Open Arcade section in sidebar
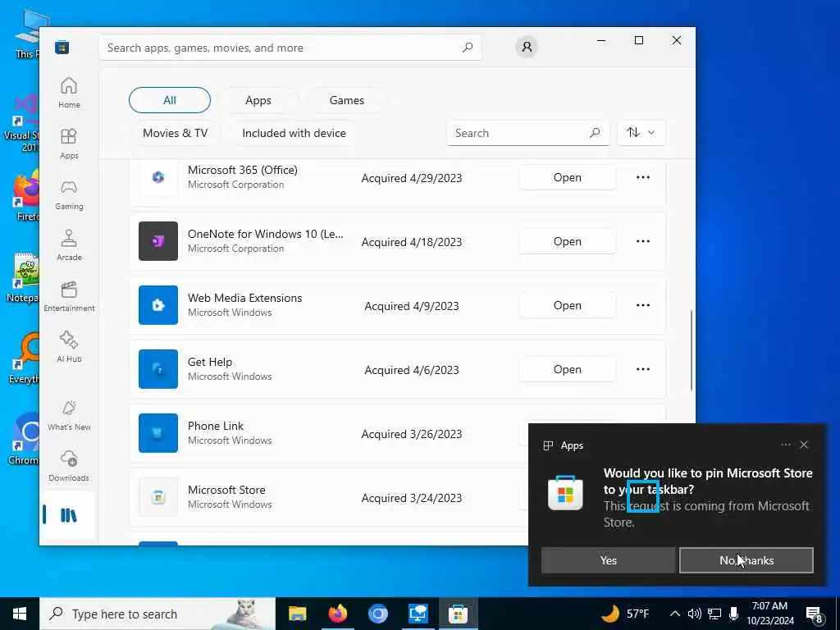Viewport: 840px width, 630px height. click(69, 245)
